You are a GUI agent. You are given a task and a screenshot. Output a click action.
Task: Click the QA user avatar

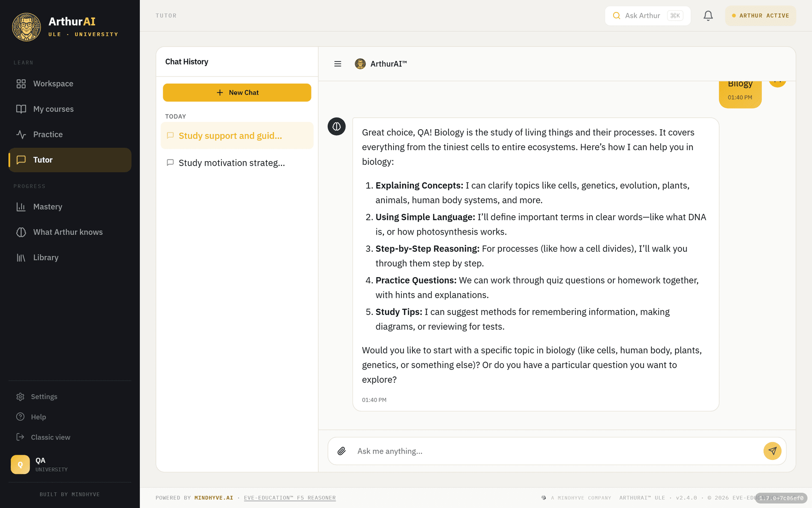[20, 465]
